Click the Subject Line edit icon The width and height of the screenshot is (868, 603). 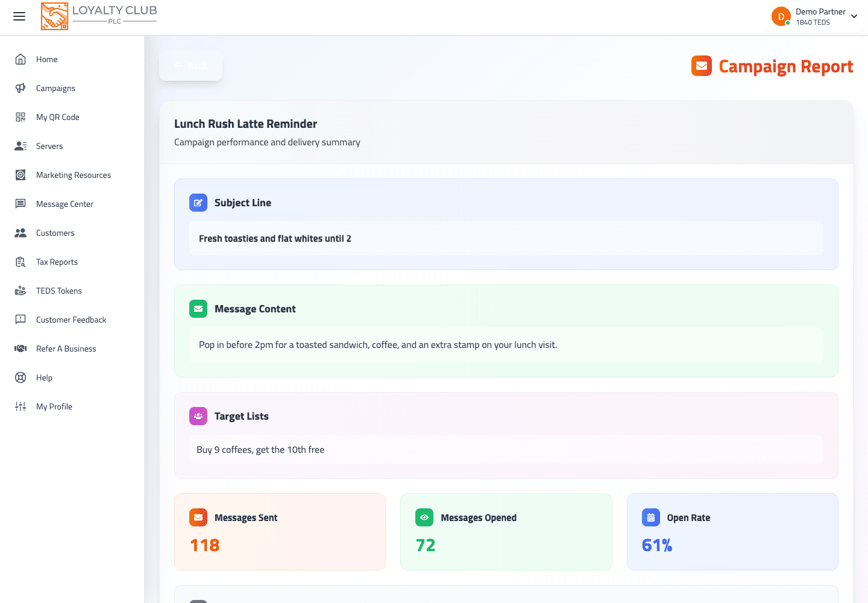(198, 203)
